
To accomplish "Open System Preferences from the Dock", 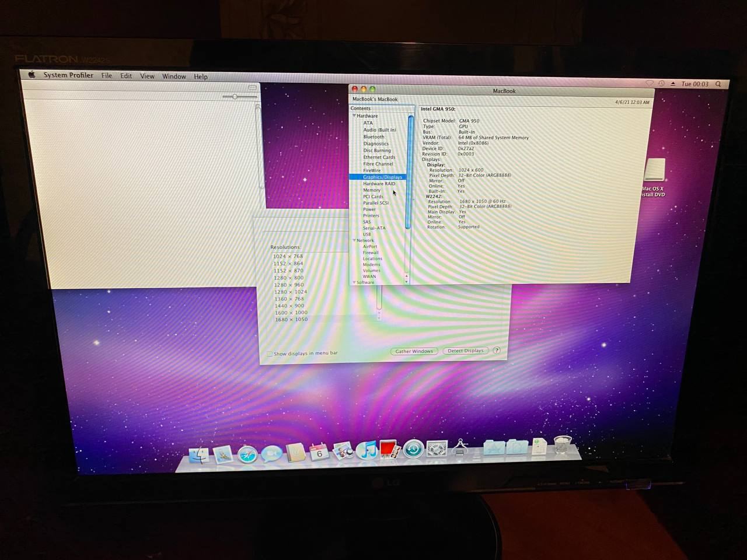I will click(x=437, y=449).
